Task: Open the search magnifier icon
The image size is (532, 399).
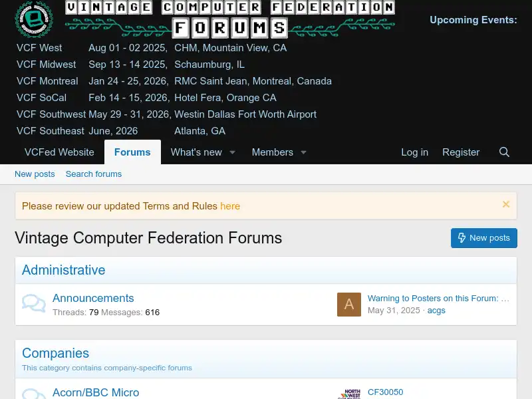Action: click(504, 152)
